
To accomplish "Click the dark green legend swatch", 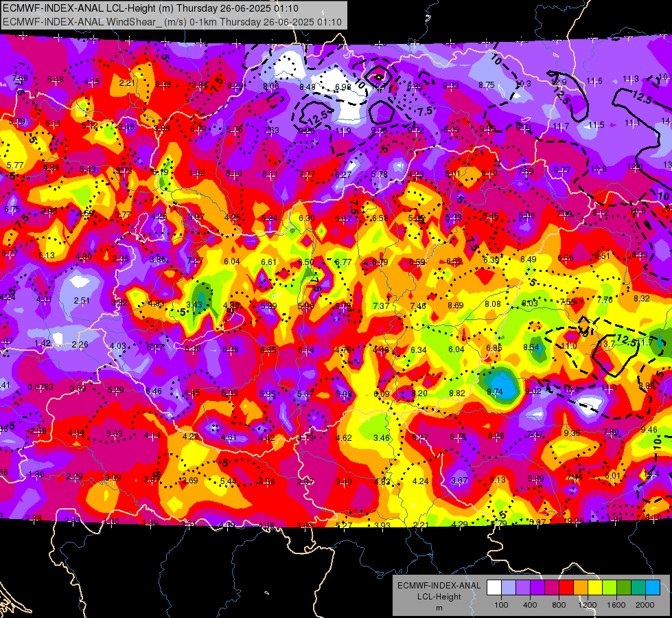I will point(623,588).
